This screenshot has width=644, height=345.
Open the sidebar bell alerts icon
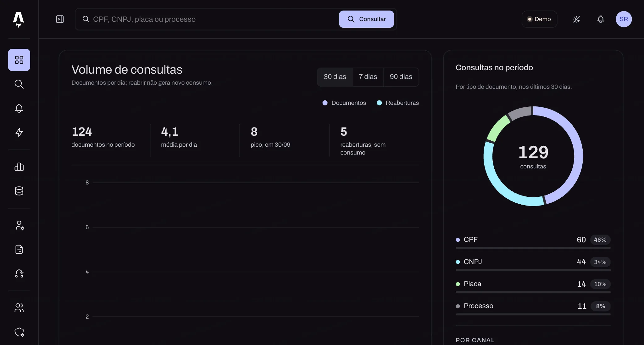(x=19, y=108)
